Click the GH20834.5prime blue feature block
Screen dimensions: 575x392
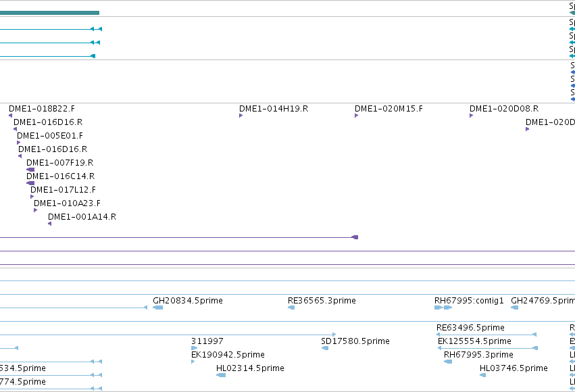pos(157,308)
